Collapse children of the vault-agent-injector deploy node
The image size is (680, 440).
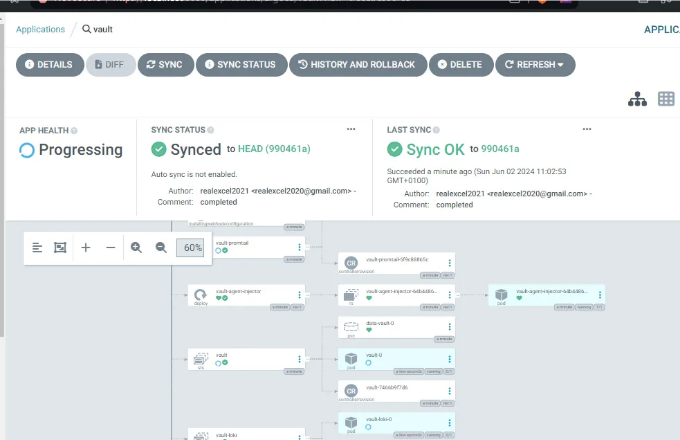click(307, 295)
